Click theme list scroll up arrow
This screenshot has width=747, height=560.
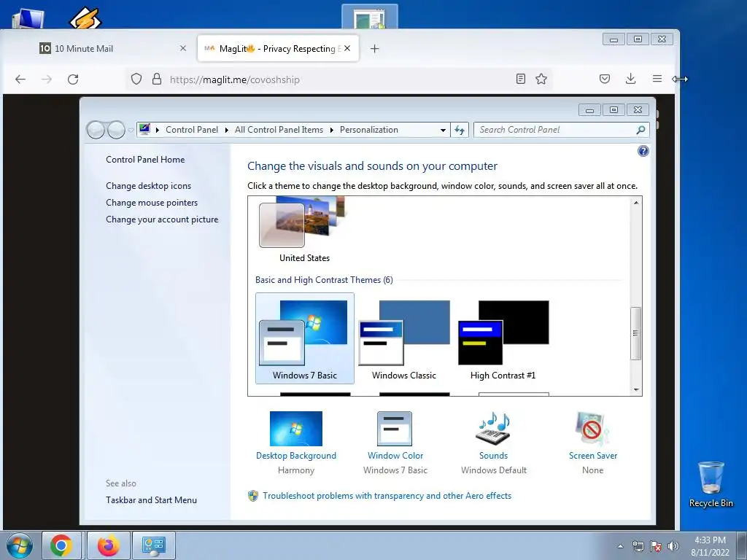636,203
